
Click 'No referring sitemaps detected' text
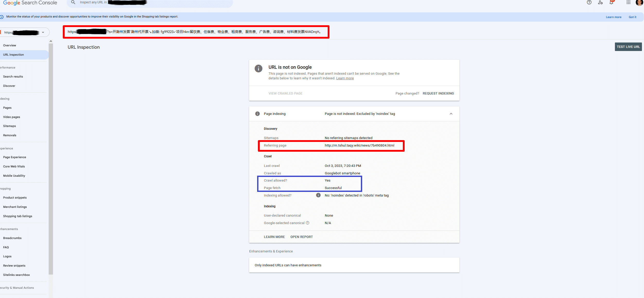point(349,138)
